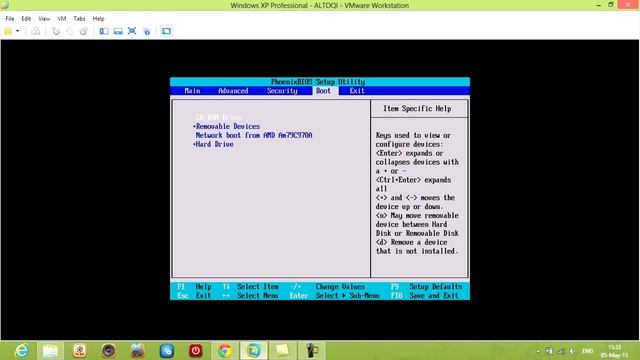This screenshot has width=640, height=360.
Task: Open the Help menu
Action: (x=98, y=19)
